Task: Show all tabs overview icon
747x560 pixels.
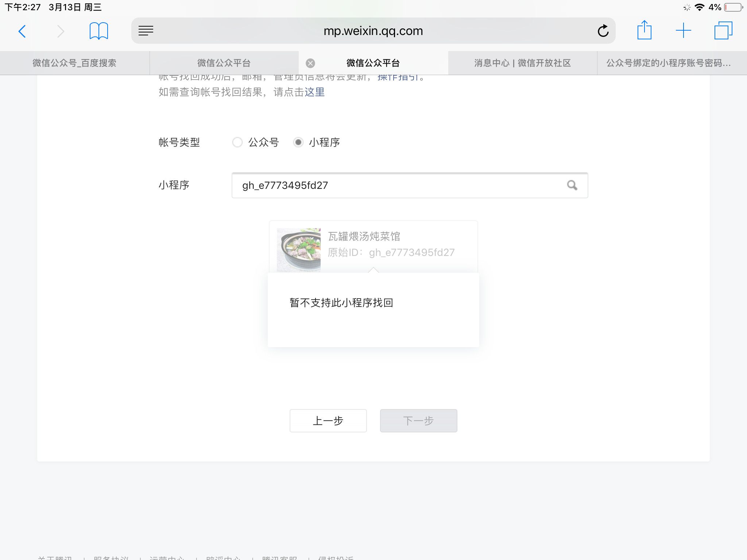Action: pos(723,31)
